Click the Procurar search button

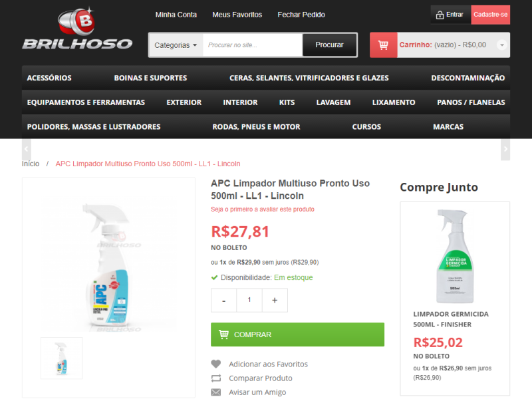tap(329, 45)
